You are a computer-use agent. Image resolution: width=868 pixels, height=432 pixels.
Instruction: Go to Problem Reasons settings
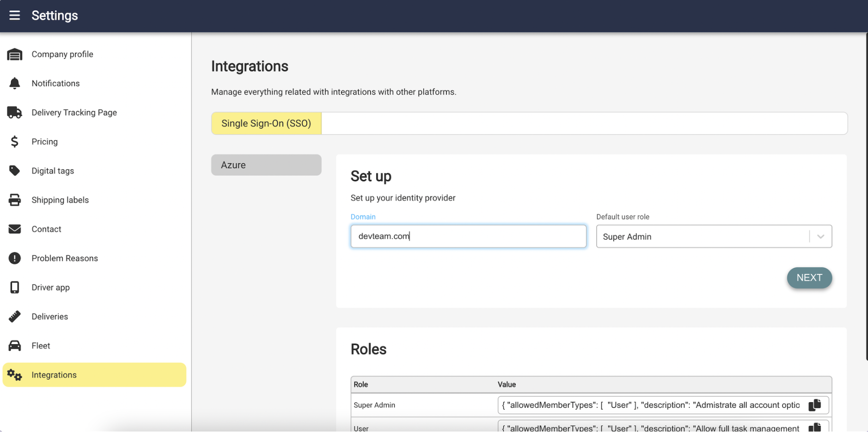tap(65, 259)
